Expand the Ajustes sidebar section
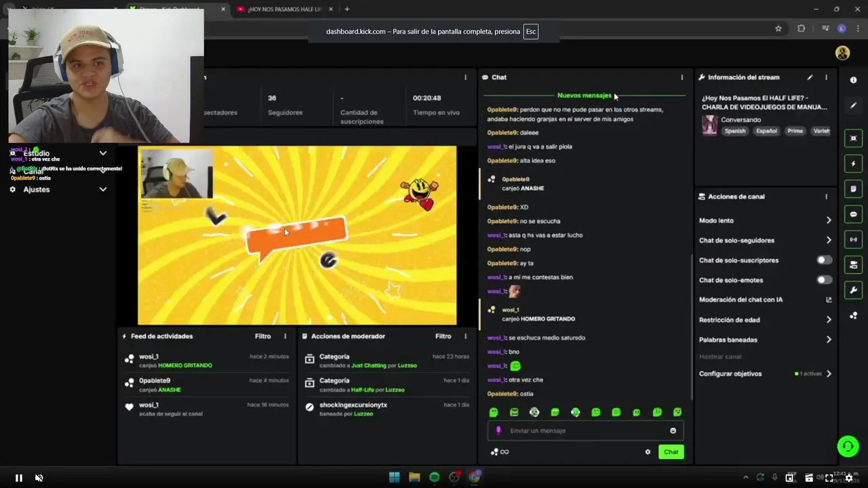The width and height of the screenshot is (868, 488). 103,190
